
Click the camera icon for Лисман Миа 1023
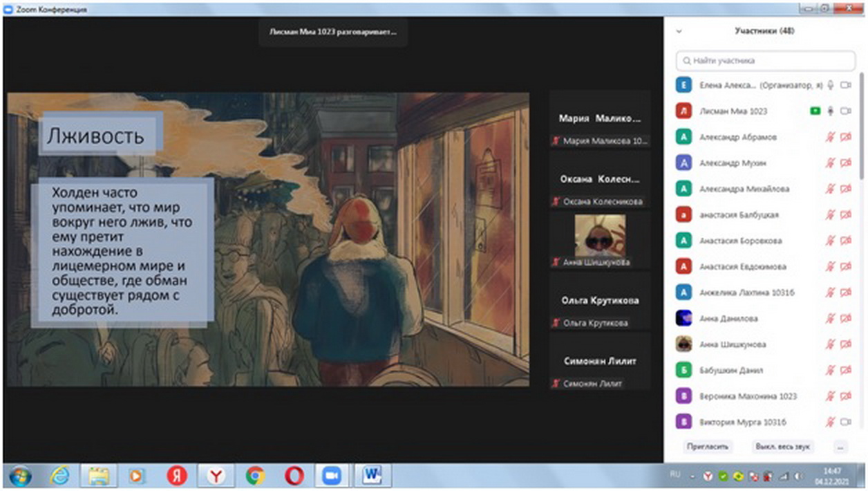[845, 111]
